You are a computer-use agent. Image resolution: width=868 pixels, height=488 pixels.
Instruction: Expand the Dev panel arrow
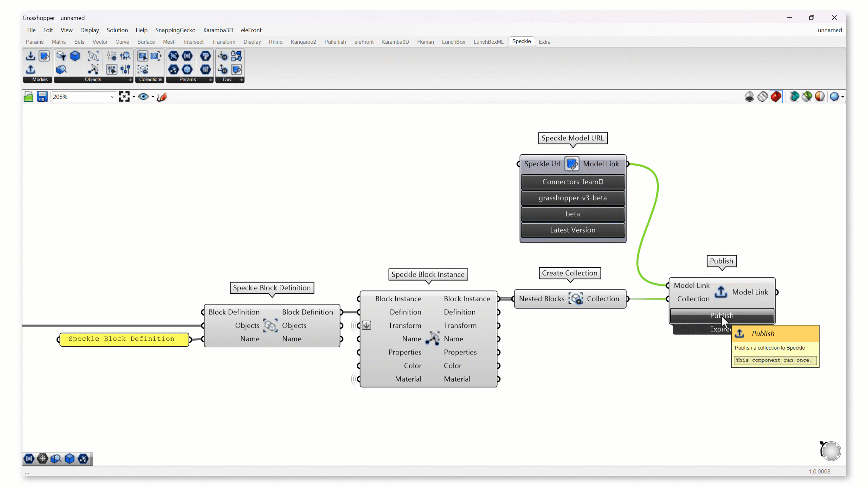pos(241,80)
